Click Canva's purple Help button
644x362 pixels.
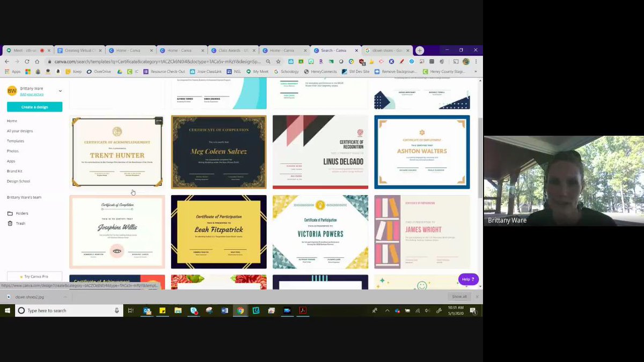[x=467, y=279]
